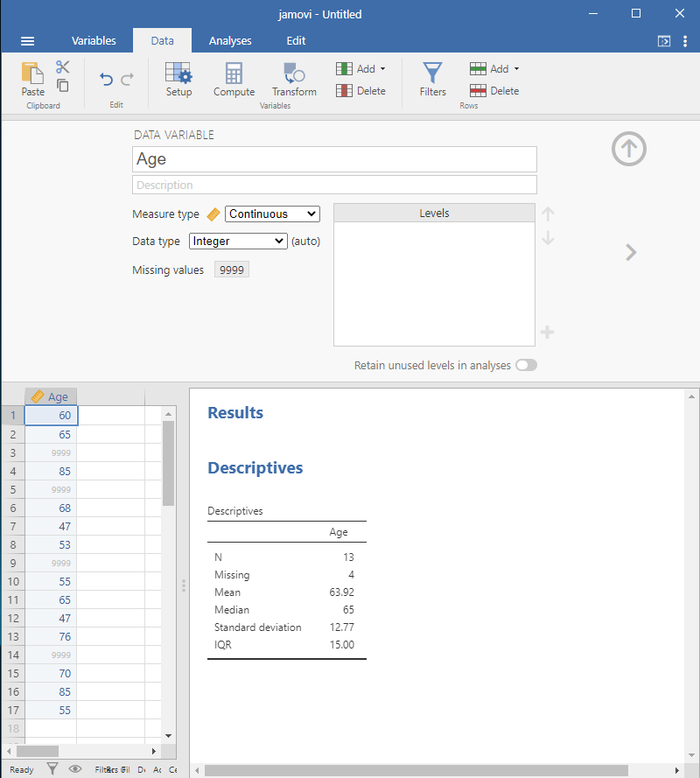Open variable Setup
Image resolution: width=700 pixels, height=778 pixels.
[178, 80]
